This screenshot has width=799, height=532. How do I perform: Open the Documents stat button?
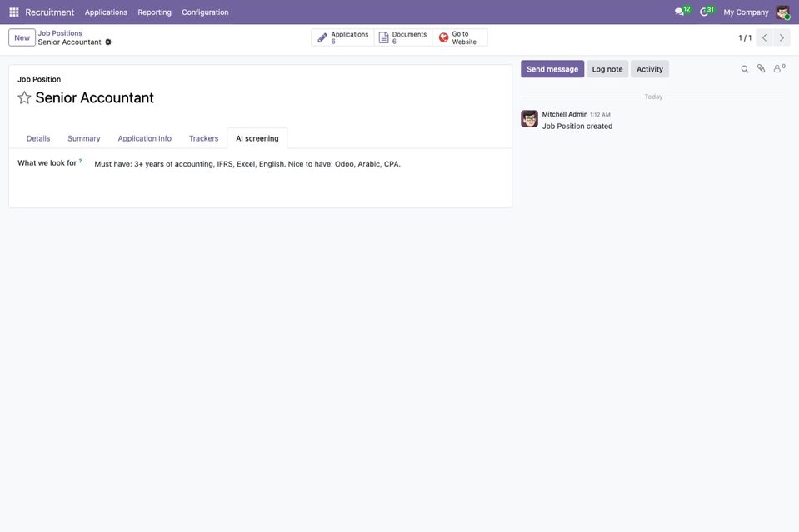(x=403, y=37)
